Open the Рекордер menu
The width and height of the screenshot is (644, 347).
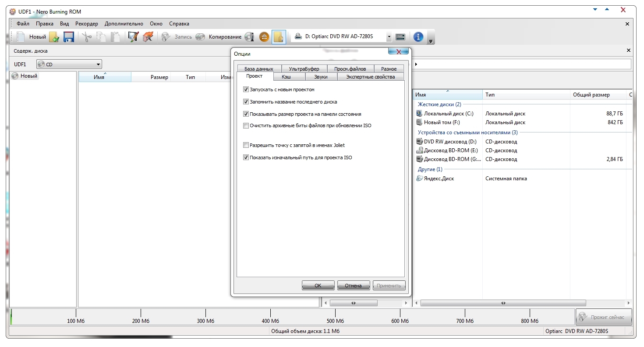pyautogui.click(x=87, y=24)
